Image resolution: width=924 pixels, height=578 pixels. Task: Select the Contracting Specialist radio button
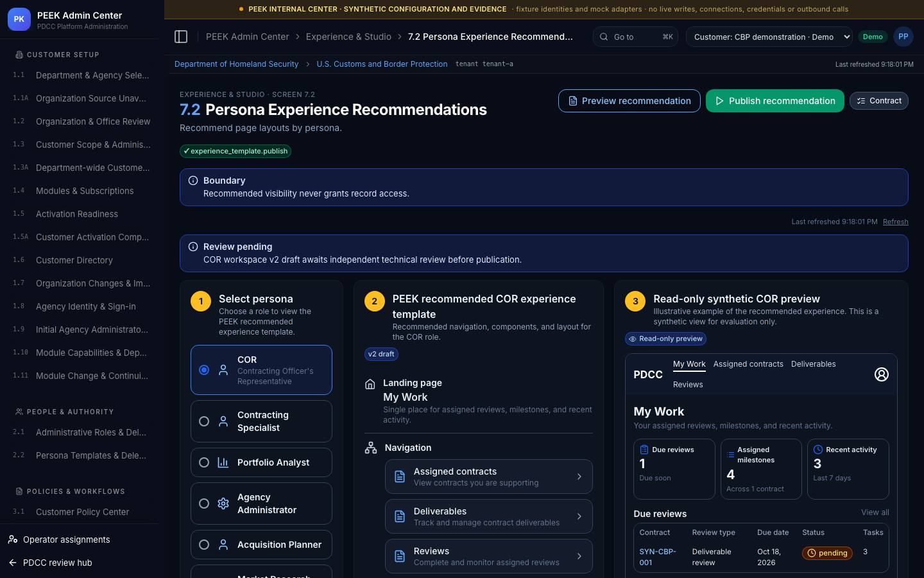[204, 421]
